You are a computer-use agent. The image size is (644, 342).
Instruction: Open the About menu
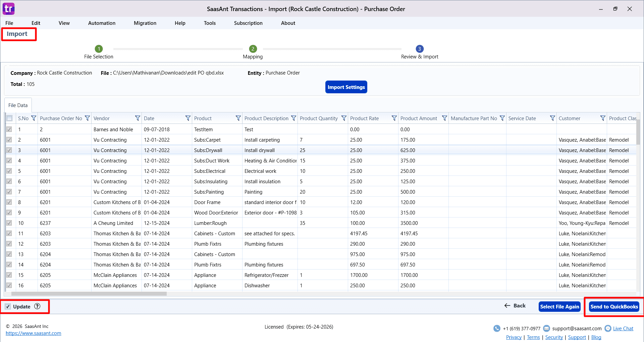click(x=288, y=23)
